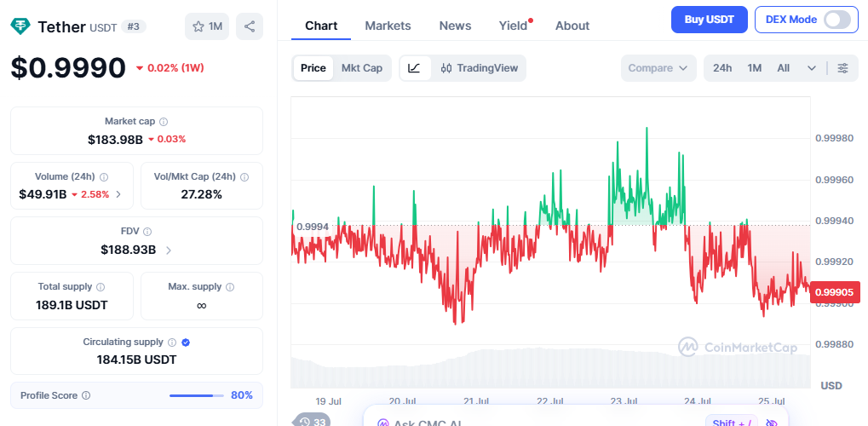Select Mkt Cap chart mode
This screenshot has height=426, width=868.
pos(362,68)
